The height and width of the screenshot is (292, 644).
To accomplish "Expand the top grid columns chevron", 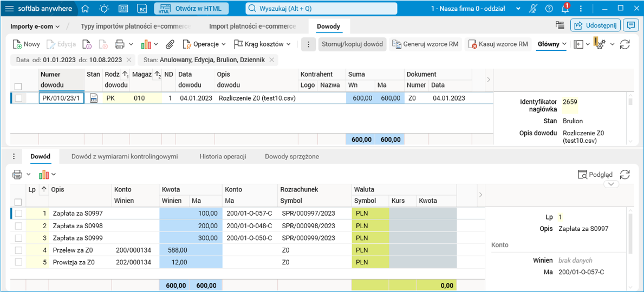I will pos(489,78).
